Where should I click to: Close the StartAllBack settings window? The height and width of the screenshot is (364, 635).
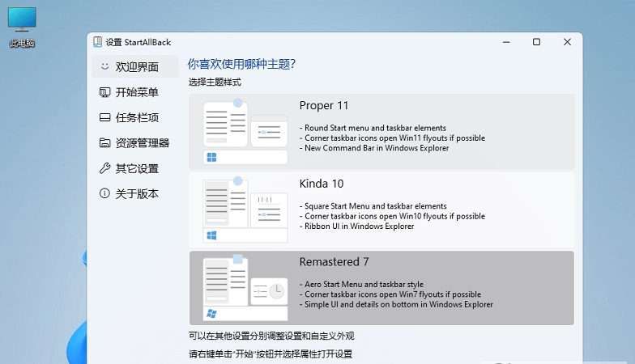(567, 42)
